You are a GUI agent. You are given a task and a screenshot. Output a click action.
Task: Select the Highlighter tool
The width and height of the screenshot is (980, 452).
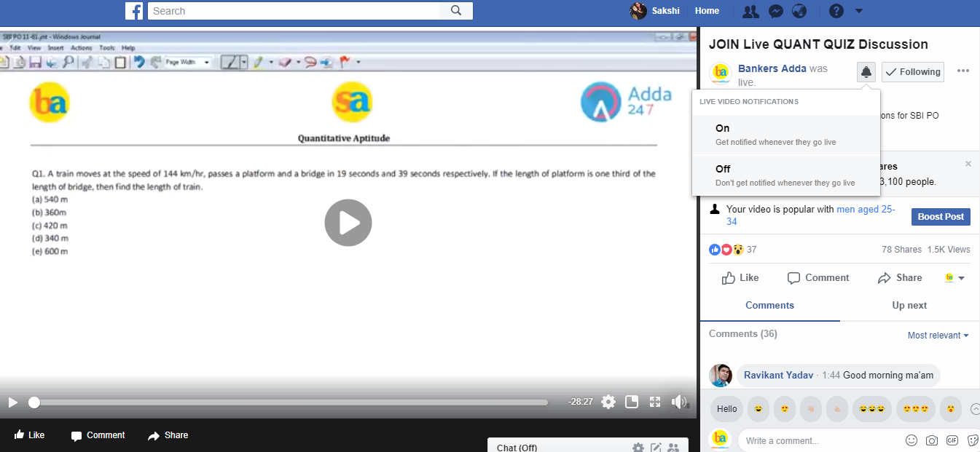pos(257,61)
